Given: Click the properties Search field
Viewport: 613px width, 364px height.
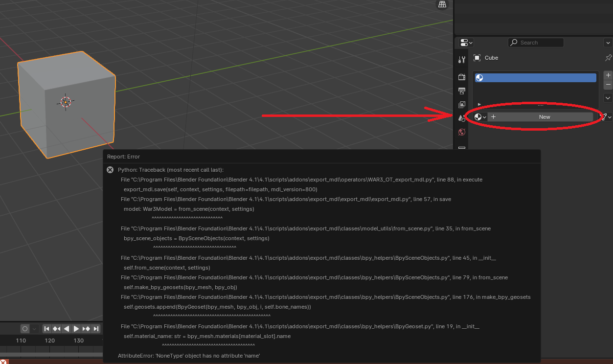Looking at the screenshot, I should tap(536, 43).
